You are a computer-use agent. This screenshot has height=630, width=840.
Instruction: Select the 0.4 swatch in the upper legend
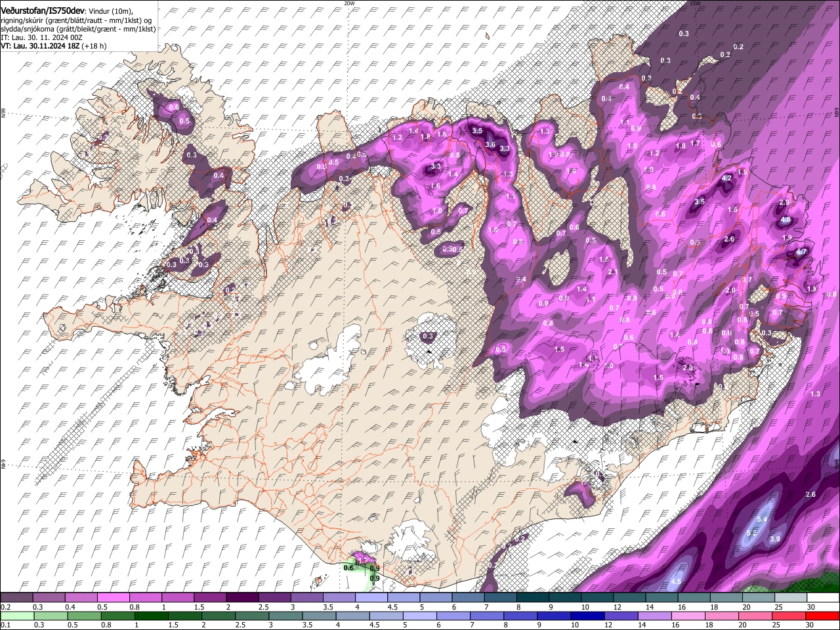(81, 598)
